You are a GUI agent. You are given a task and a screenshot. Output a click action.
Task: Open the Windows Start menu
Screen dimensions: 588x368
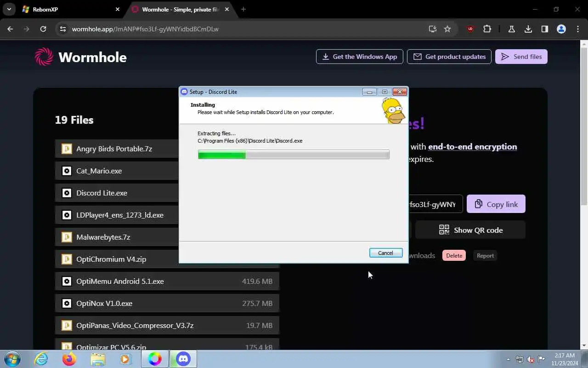point(11,359)
